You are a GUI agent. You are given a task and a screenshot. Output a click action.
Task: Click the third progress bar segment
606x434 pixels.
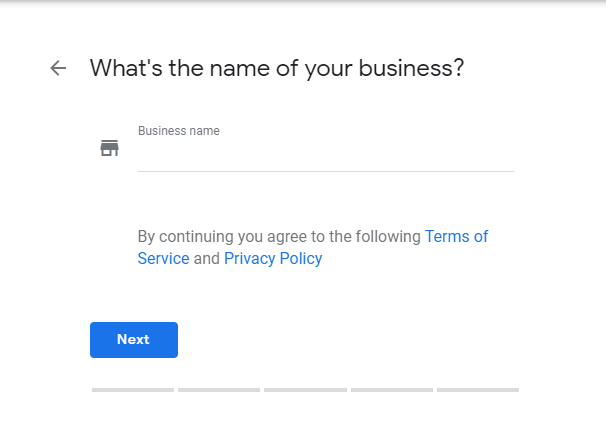click(305, 389)
